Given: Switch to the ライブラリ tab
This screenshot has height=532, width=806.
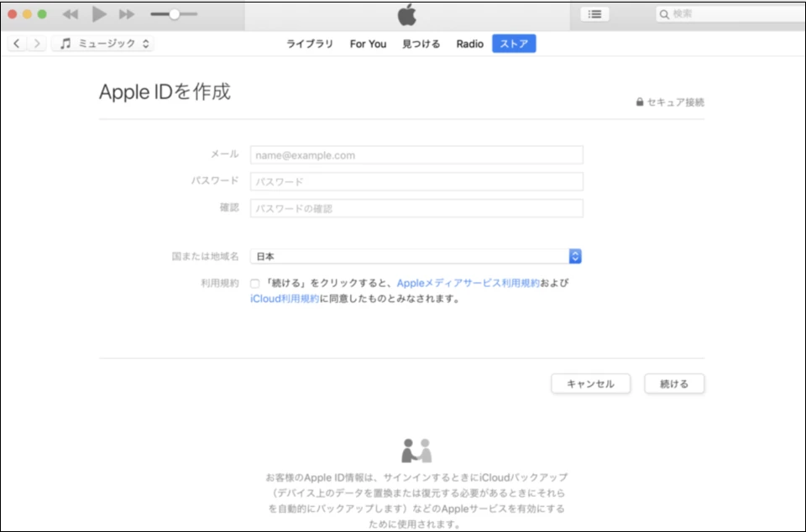Looking at the screenshot, I should [x=310, y=44].
